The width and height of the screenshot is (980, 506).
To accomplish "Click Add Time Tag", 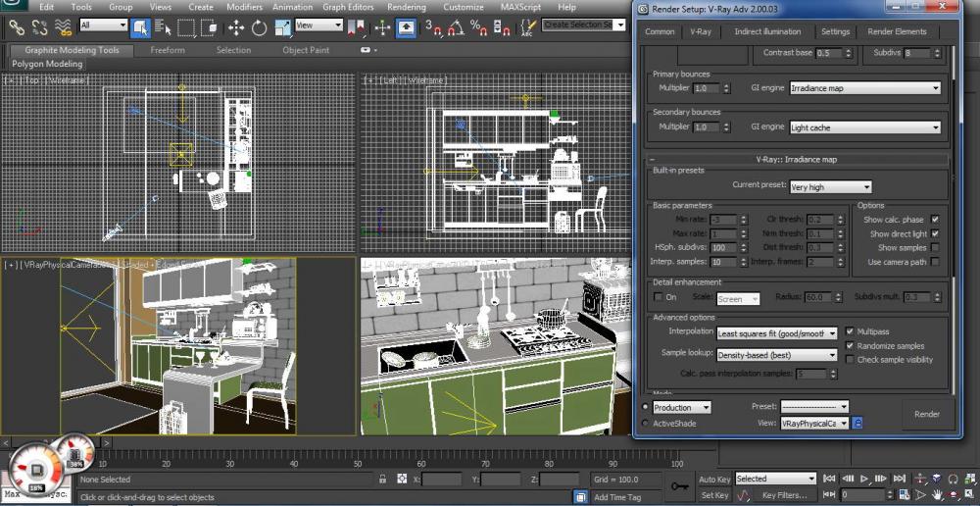I will pos(616,497).
